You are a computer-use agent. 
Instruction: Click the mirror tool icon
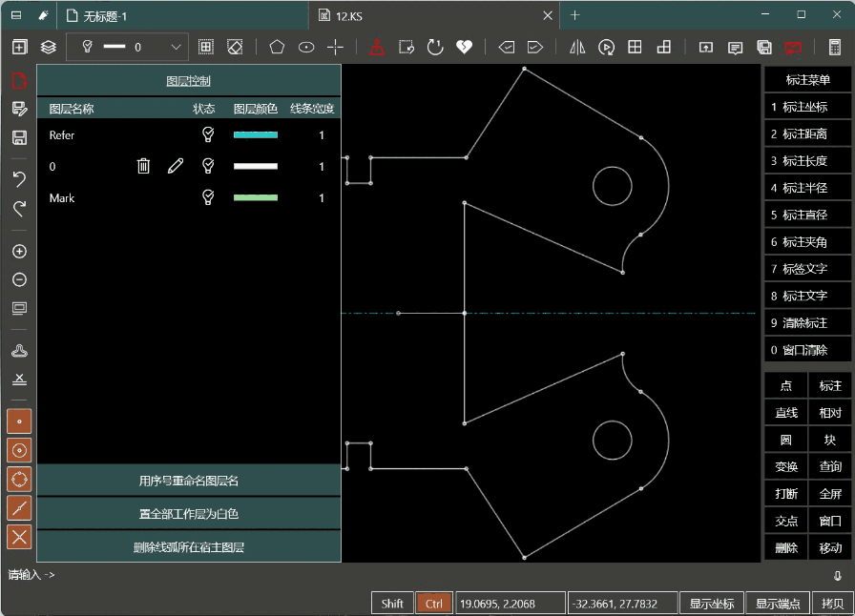coord(577,47)
